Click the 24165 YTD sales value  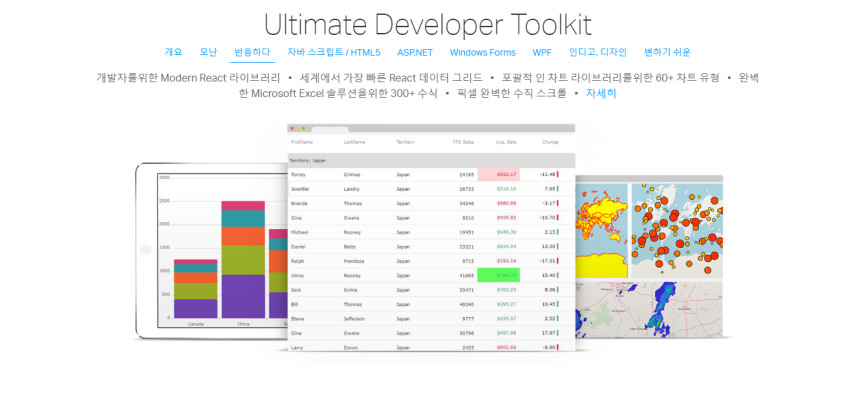coord(467,175)
